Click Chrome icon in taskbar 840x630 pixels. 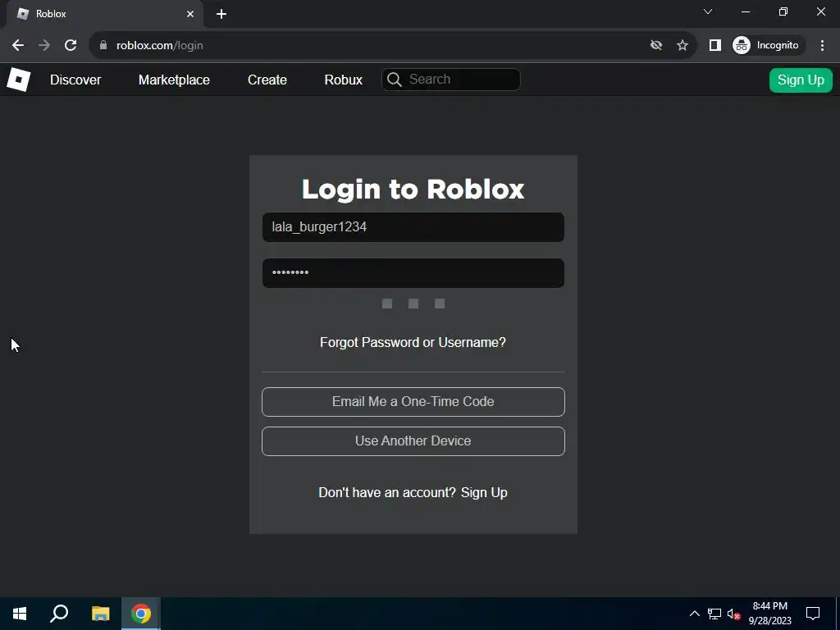(141, 614)
